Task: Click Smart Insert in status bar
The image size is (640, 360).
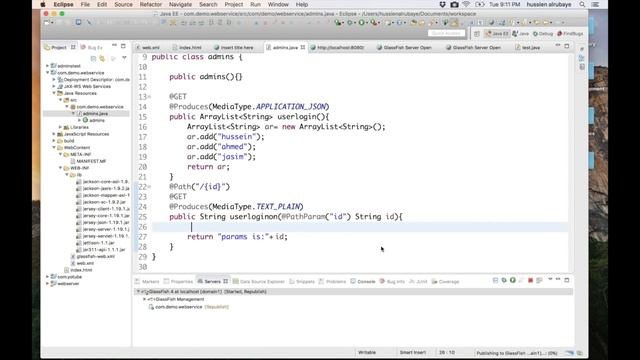Action: (x=413, y=352)
